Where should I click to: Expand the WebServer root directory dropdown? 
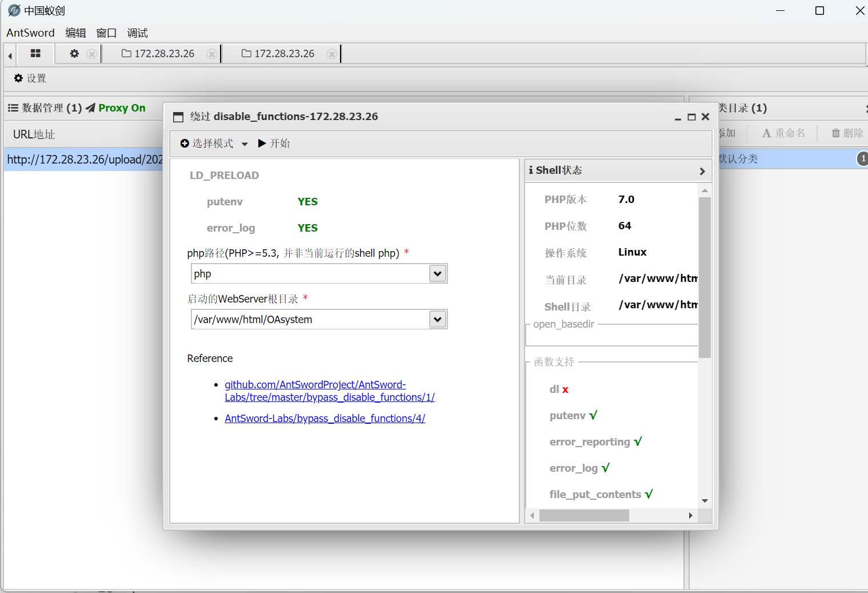438,320
